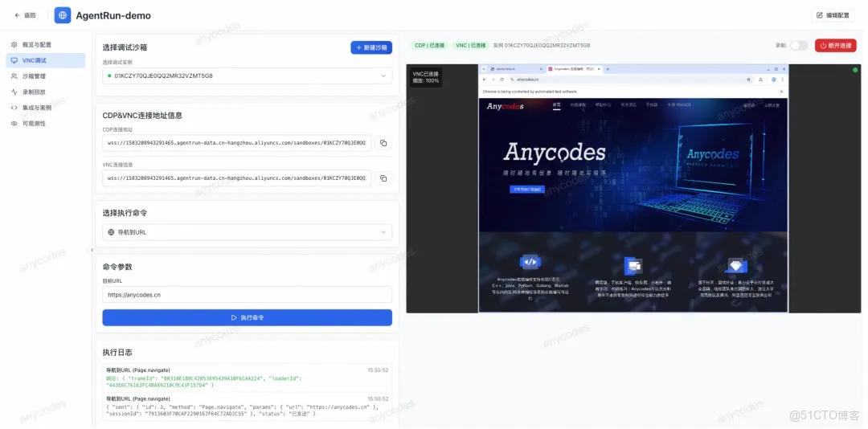The width and height of the screenshot is (868, 429).
Task: Close the about:blank tab in remote Chrome
Action: pos(541,68)
